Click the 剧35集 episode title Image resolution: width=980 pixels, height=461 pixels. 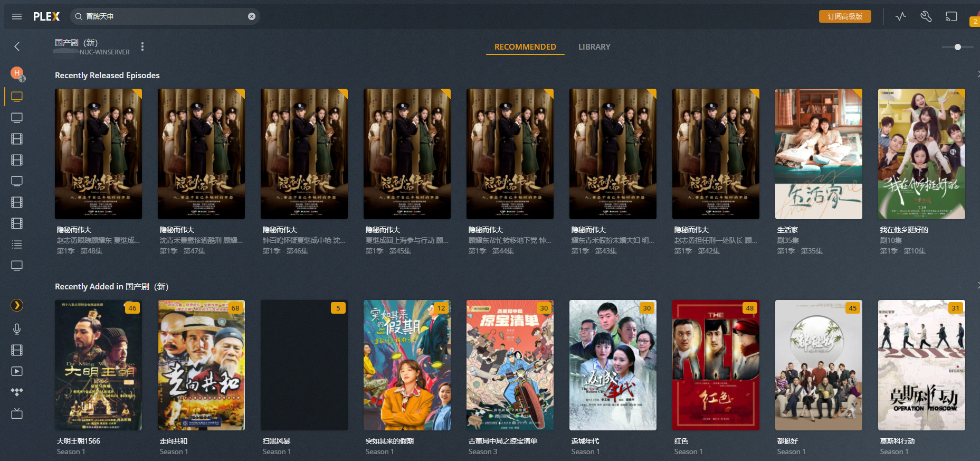pos(788,240)
